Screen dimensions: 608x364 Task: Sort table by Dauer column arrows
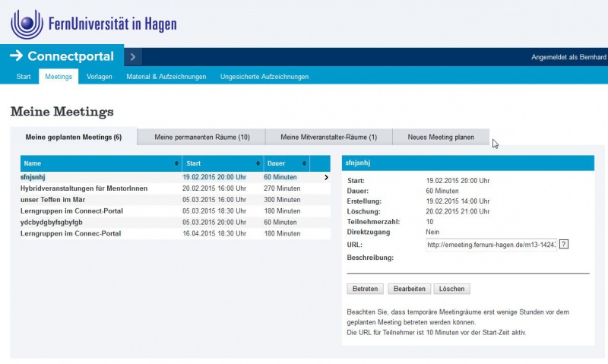click(x=304, y=163)
